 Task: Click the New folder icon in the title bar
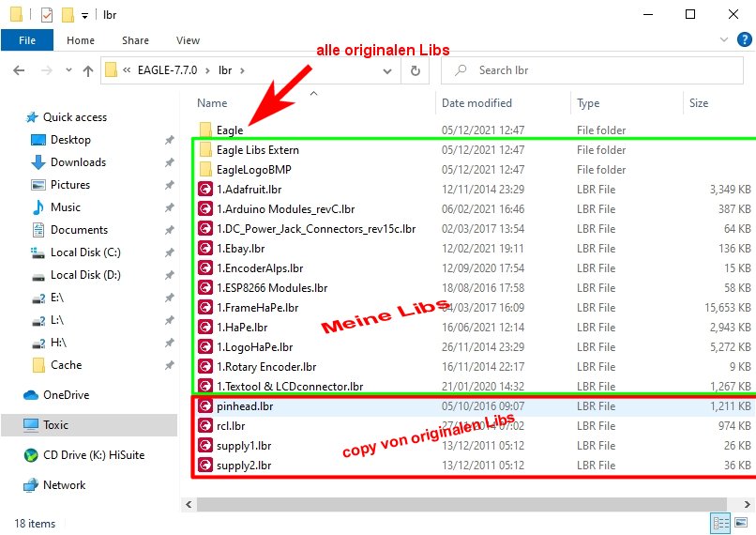68,15
